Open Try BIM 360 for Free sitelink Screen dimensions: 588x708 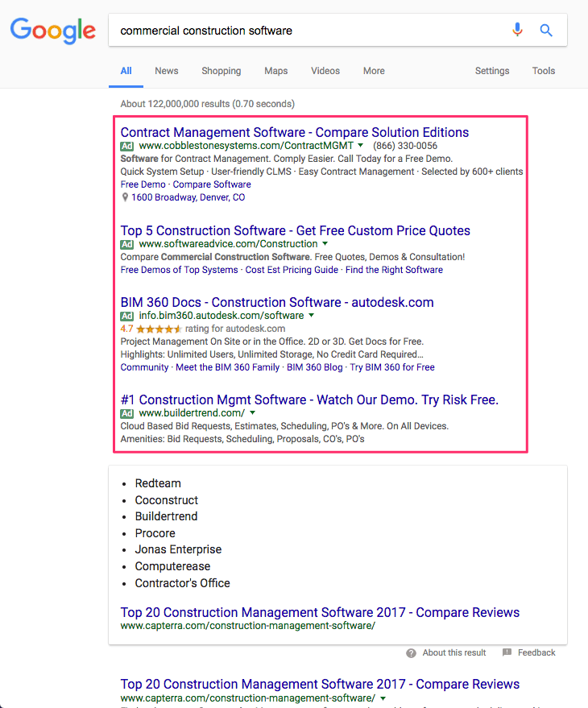(x=392, y=367)
